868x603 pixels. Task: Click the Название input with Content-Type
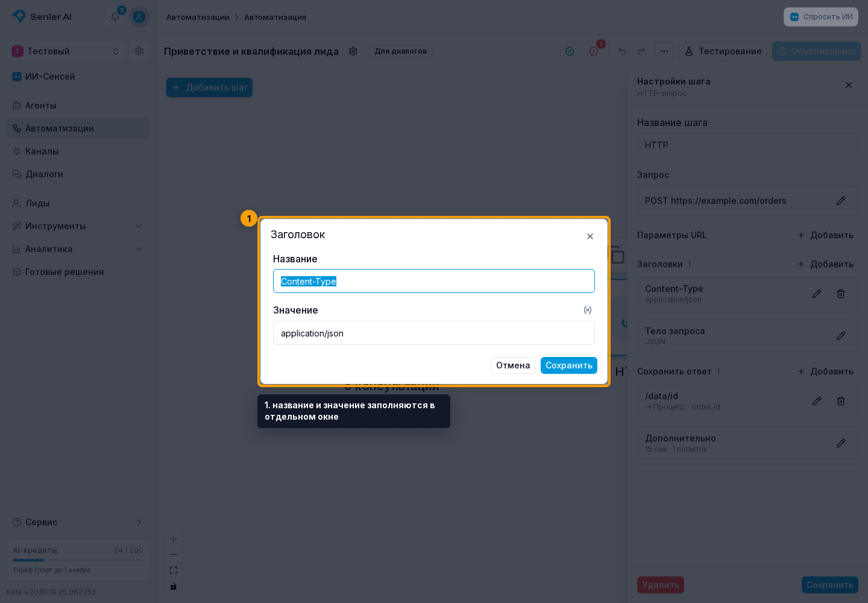point(434,281)
